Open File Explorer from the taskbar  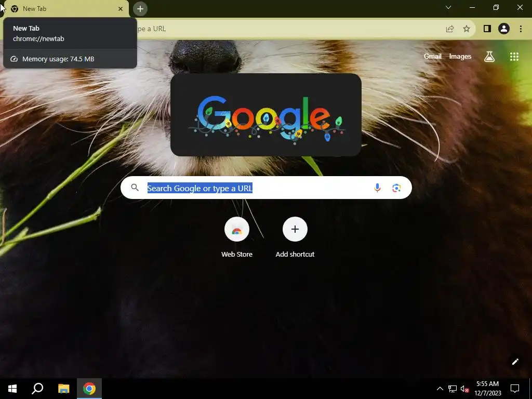click(63, 389)
